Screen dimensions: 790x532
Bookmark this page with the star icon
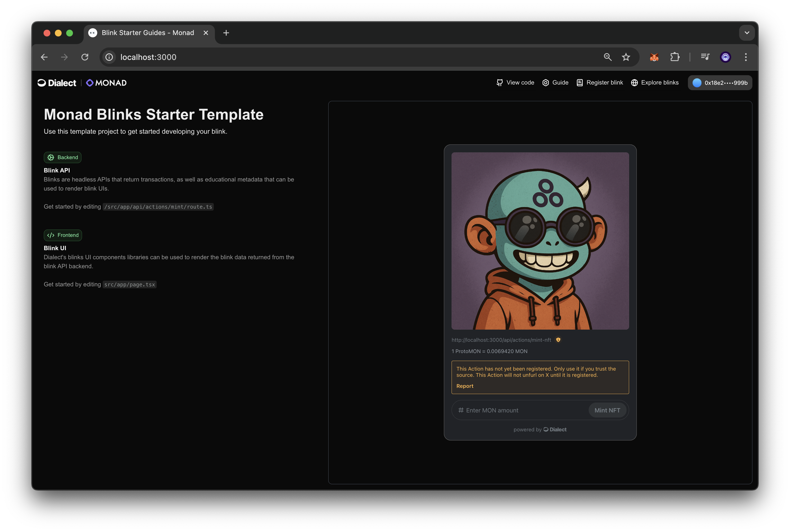point(626,57)
